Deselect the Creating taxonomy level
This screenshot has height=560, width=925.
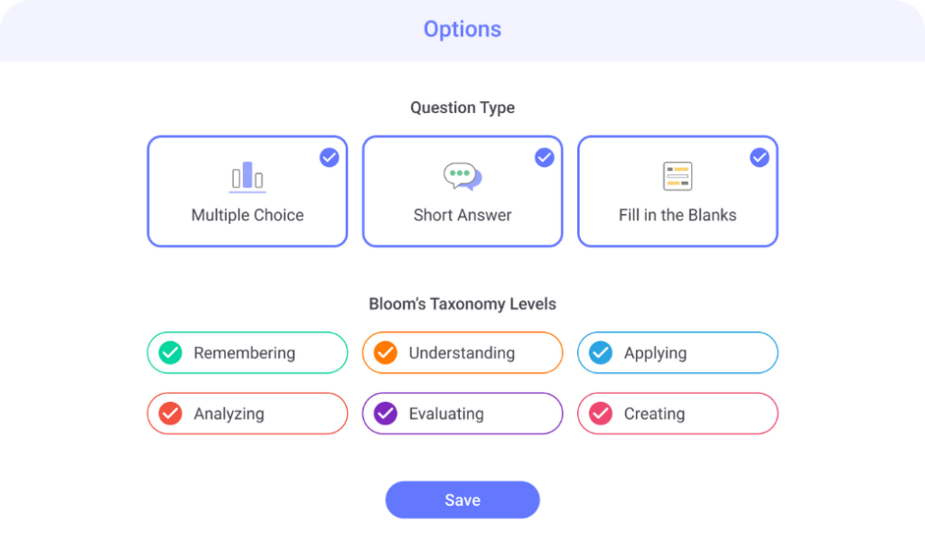(677, 414)
